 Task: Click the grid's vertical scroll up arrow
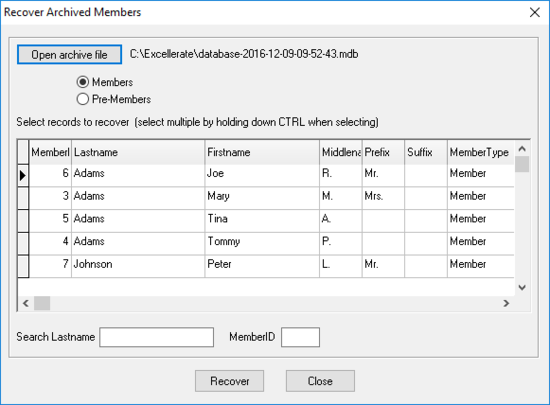[x=522, y=149]
